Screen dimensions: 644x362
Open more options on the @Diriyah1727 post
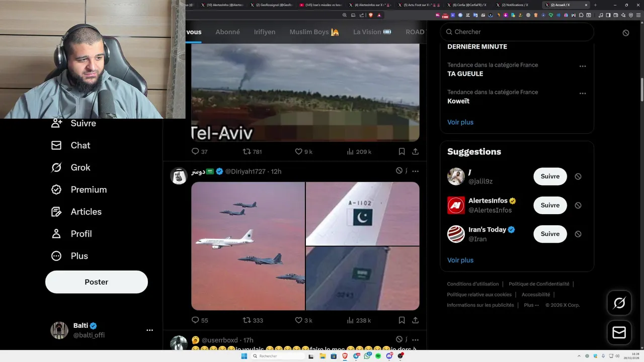415,171
